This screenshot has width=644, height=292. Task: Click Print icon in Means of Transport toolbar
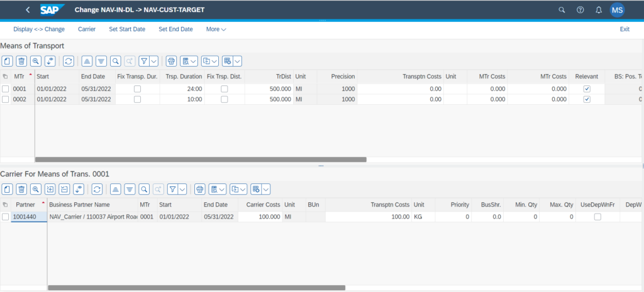(x=170, y=61)
